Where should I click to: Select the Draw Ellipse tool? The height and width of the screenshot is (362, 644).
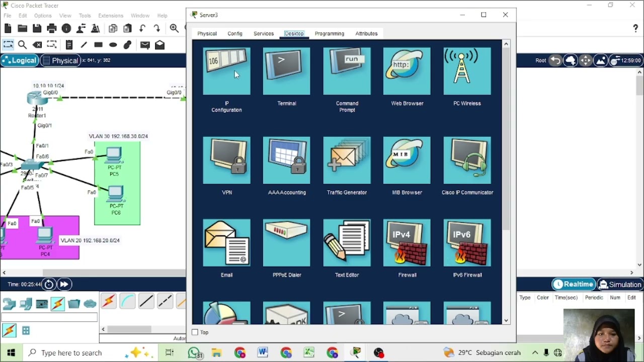113,45
